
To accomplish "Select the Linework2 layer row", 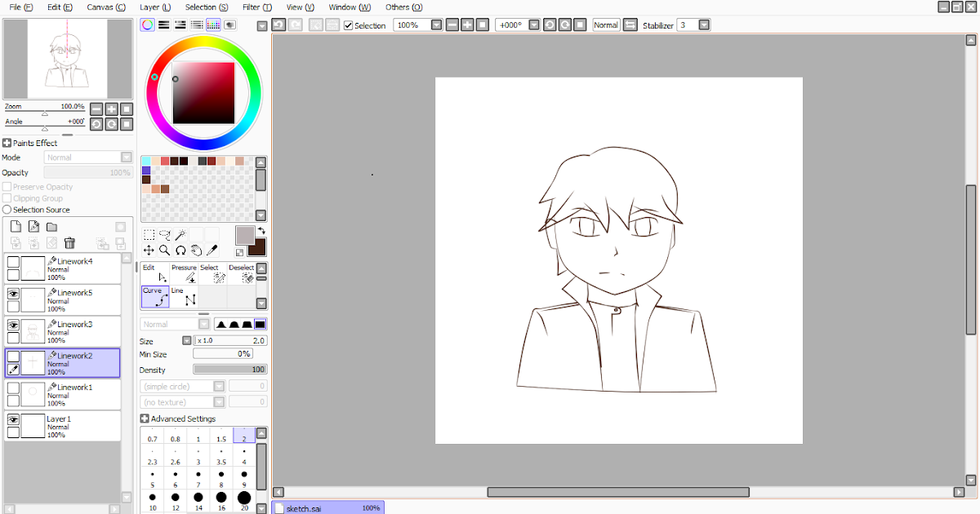I will (x=62, y=363).
